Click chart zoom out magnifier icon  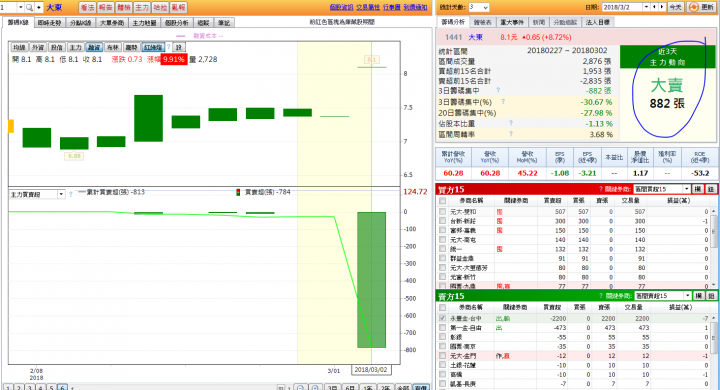pyautogui.click(x=300, y=388)
